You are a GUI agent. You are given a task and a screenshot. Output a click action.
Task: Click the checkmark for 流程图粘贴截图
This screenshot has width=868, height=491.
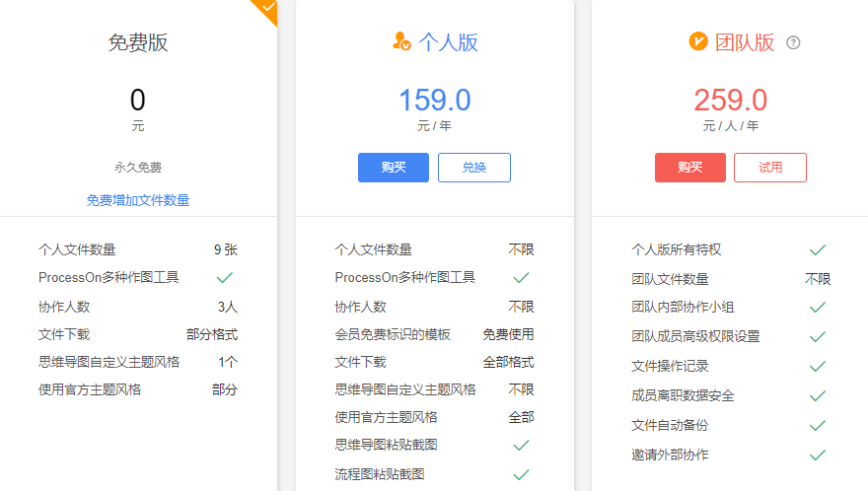pyautogui.click(x=521, y=474)
